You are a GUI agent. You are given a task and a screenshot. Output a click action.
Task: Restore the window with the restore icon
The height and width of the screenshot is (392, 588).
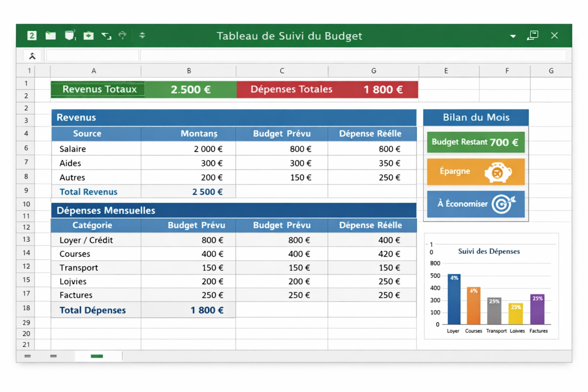click(532, 36)
